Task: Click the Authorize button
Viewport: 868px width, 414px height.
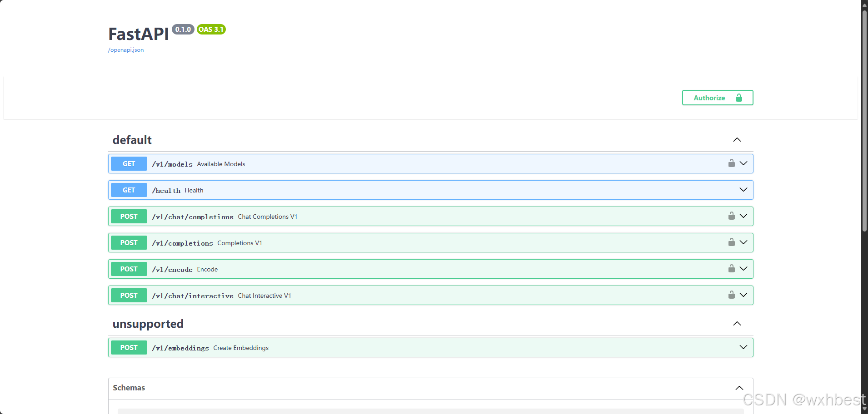Action: (x=717, y=98)
